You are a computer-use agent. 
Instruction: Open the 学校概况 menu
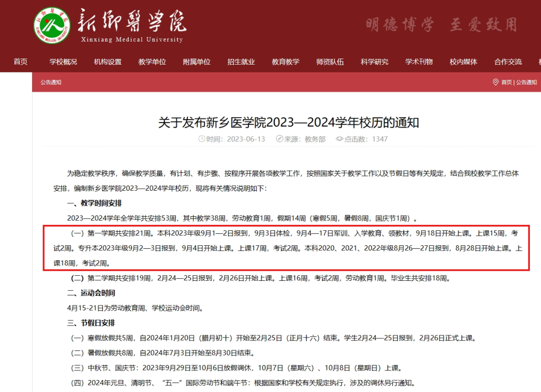tap(63, 62)
